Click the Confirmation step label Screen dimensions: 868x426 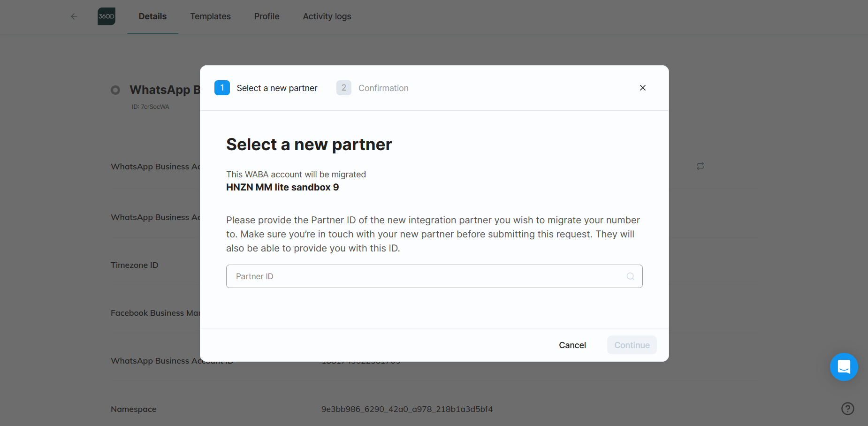click(x=383, y=88)
